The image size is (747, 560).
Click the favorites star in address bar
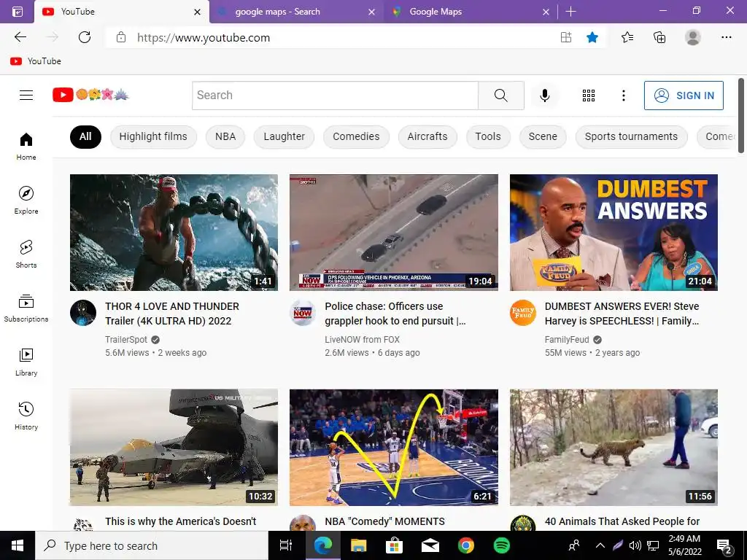pyautogui.click(x=592, y=37)
